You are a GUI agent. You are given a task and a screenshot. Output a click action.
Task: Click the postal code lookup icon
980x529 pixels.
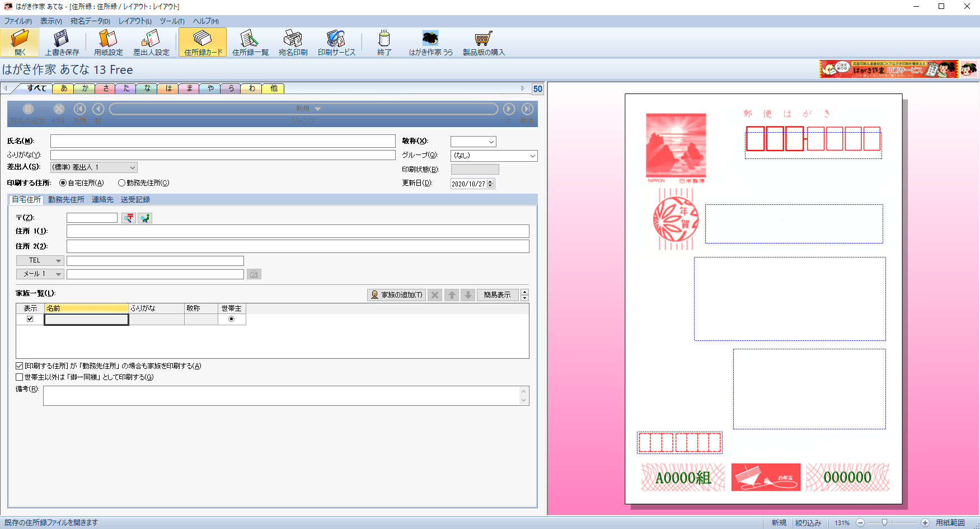click(x=129, y=218)
